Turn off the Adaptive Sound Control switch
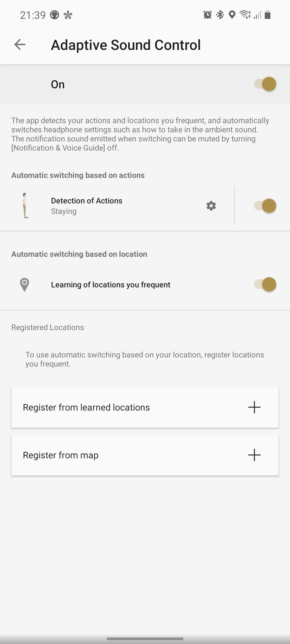This screenshot has width=290, height=644. pyautogui.click(x=265, y=84)
